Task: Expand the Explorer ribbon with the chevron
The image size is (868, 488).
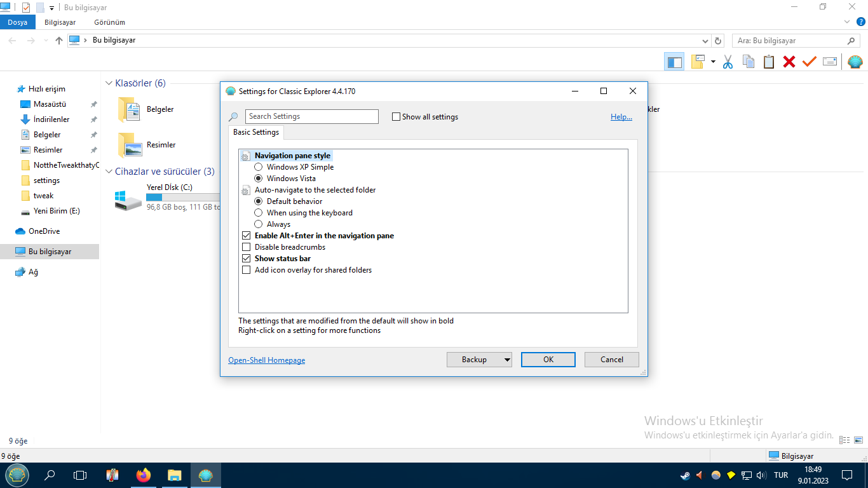Action: (x=847, y=22)
